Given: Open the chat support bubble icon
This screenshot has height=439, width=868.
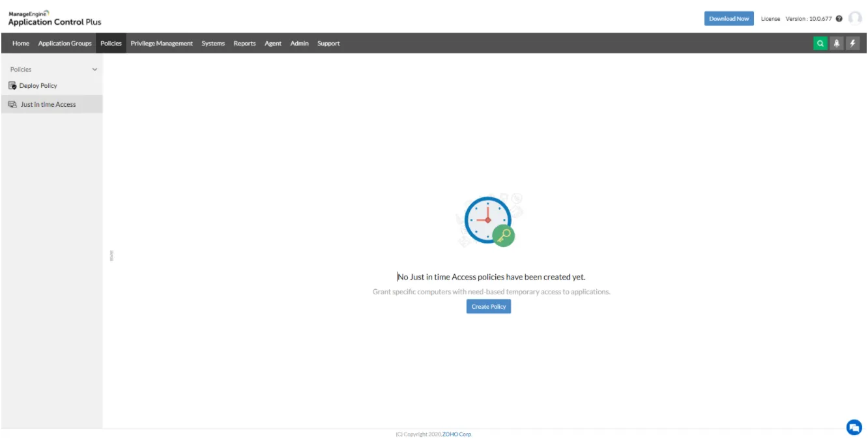Looking at the screenshot, I should (856, 427).
